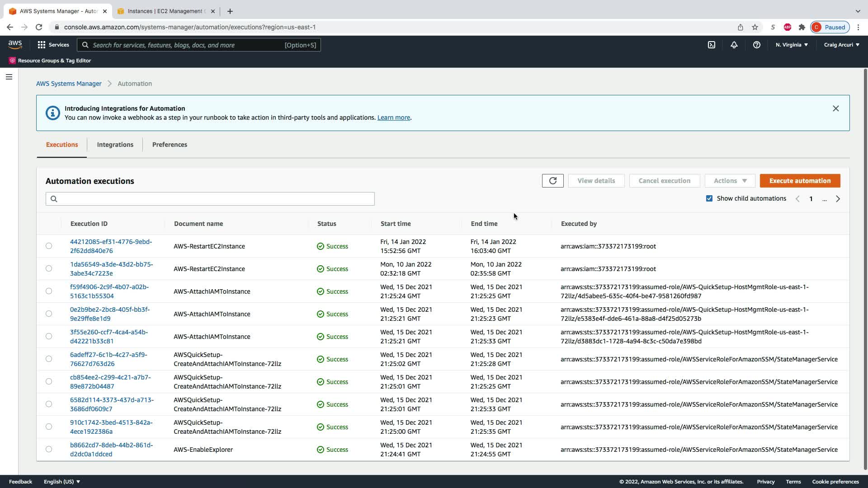Refresh the automation executions list

[x=552, y=181]
